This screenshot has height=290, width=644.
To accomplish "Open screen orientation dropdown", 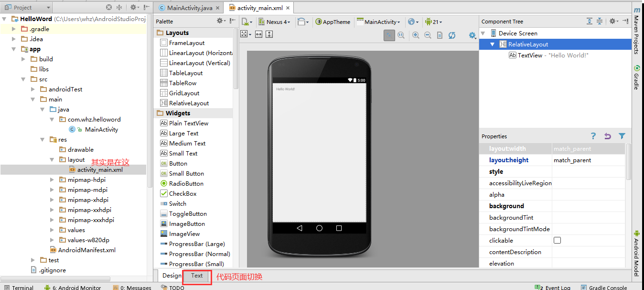I will click(x=302, y=22).
